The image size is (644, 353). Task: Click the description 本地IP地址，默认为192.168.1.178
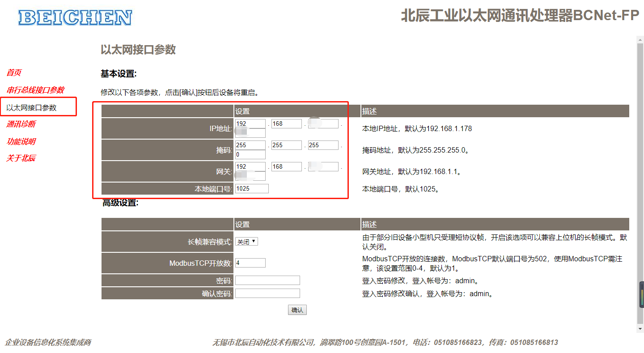click(417, 129)
